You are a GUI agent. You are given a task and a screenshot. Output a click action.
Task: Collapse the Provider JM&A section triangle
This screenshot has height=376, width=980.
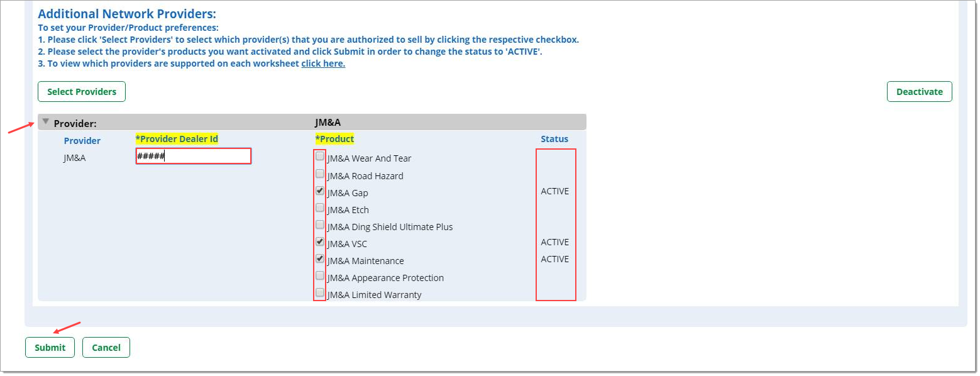click(46, 121)
